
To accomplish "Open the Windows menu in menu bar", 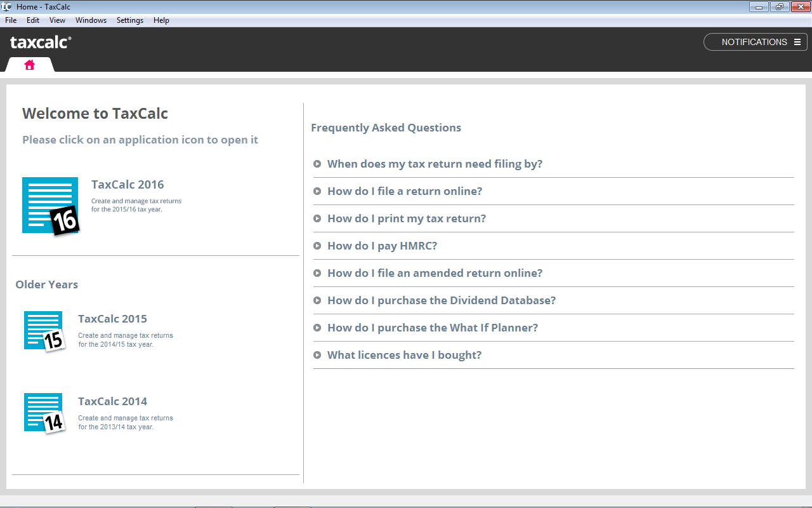I will pos(91,20).
